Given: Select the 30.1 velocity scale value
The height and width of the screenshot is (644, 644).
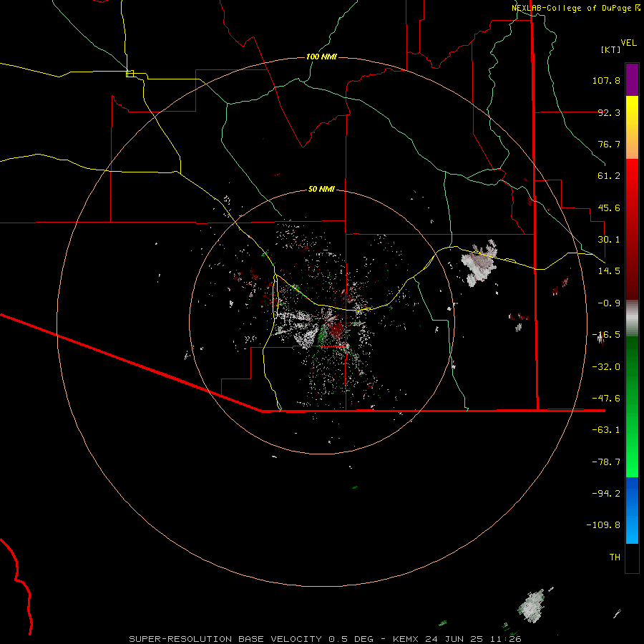Looking at the screenshot, I should [609, 240].
